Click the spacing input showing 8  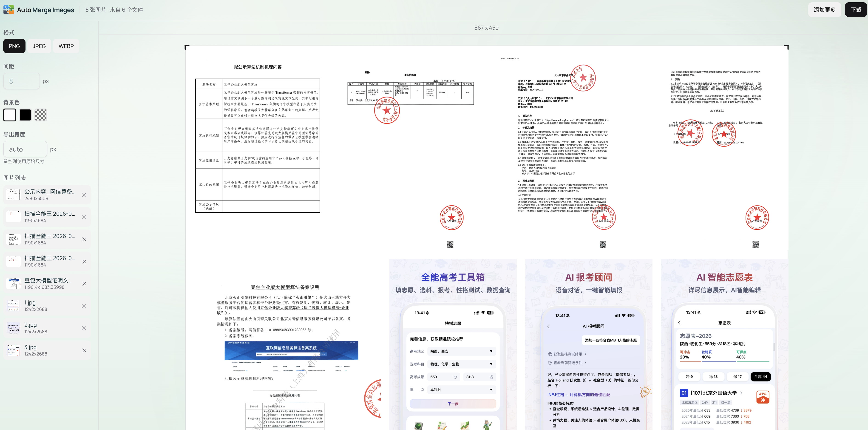[22, 81]
